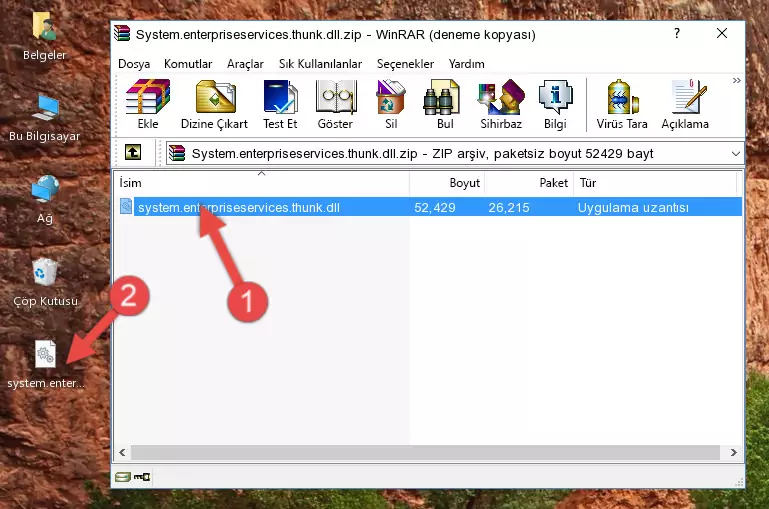Click the WinRAR title bar icon

click(122, 34)
